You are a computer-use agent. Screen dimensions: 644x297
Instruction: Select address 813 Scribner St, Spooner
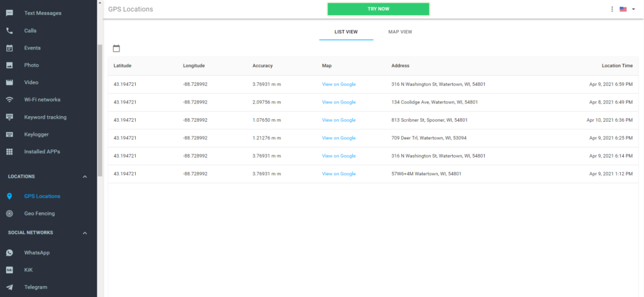coord(429,120)
